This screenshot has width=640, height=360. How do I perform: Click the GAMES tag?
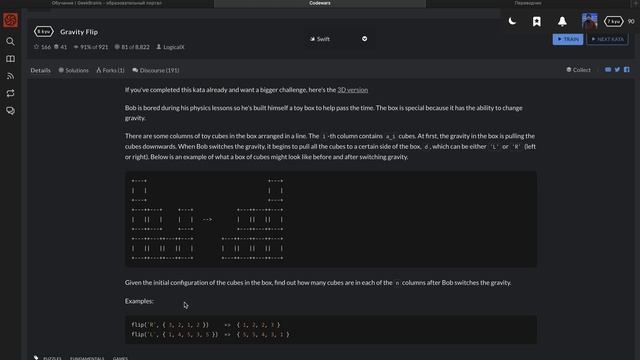click(120, 358)
